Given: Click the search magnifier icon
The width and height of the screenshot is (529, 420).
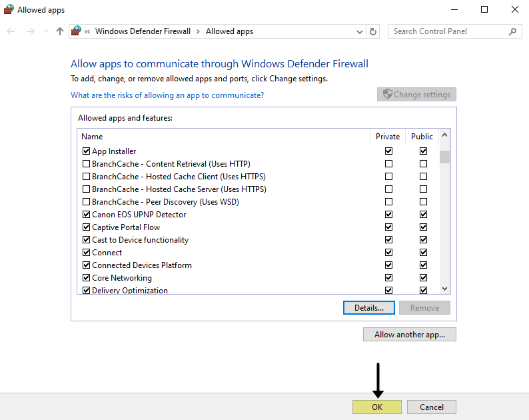Looking at the screenshot, I should coord(512,31).
